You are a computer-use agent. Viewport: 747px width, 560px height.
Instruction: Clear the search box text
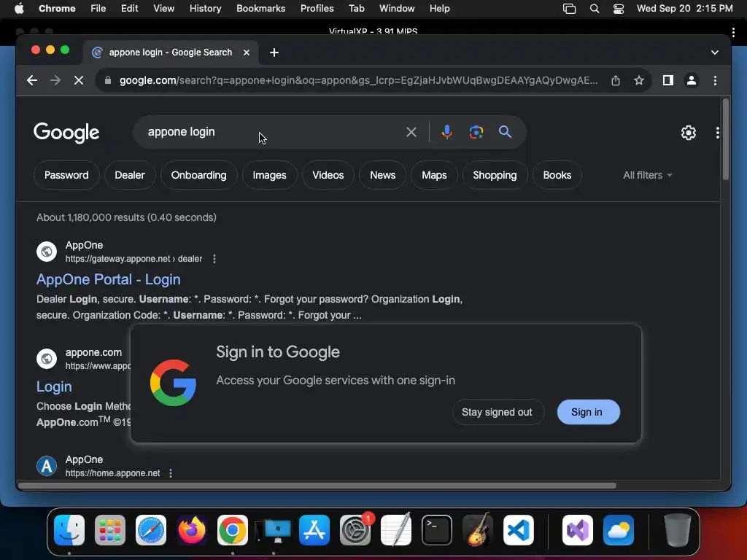click(411, 132)
